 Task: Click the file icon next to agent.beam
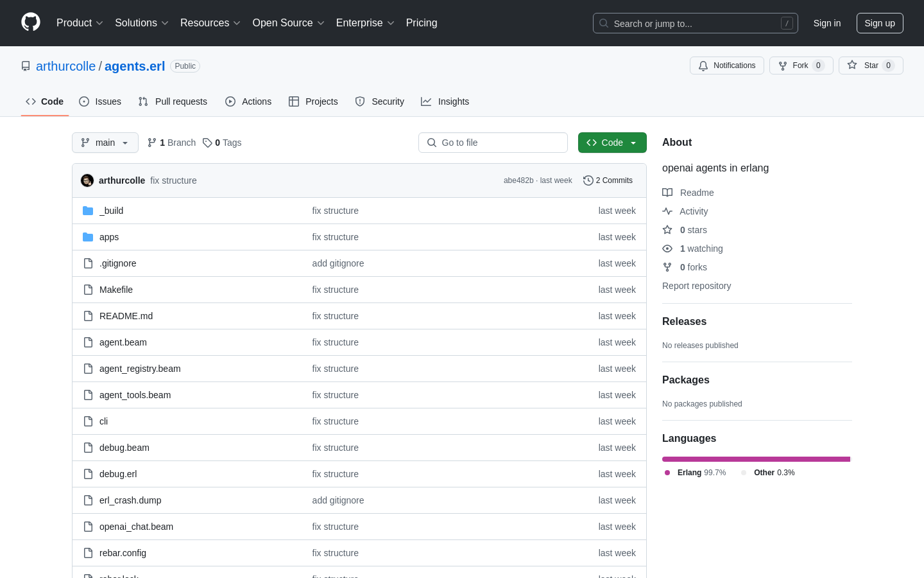tap(88, 342)
